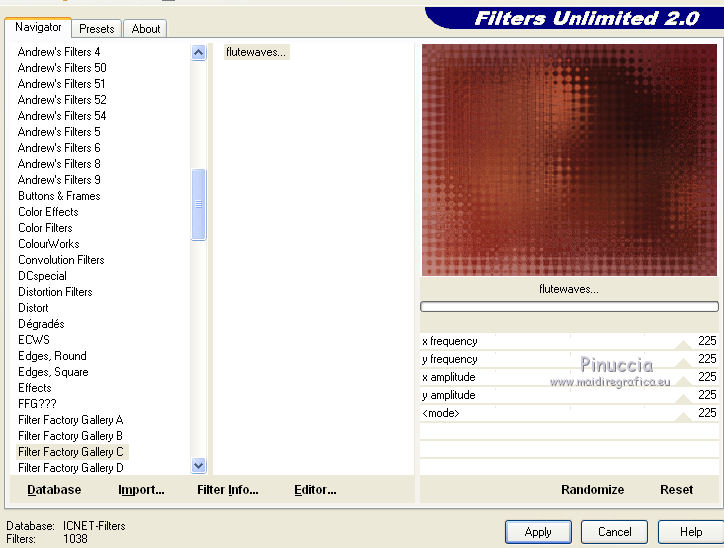Randomize the filter settings
Image resolution: width=724 pixels, height=548 pixels.
pos(592,490)
